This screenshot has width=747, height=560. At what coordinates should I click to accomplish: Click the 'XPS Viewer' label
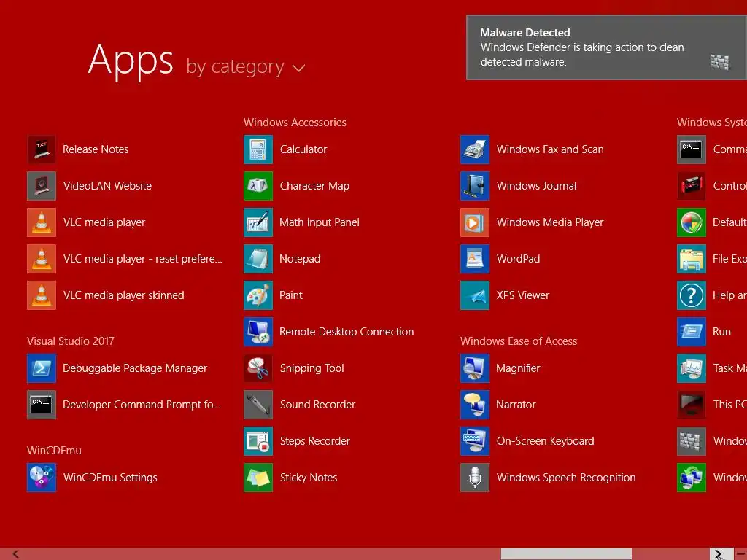[x=522, y=295]
